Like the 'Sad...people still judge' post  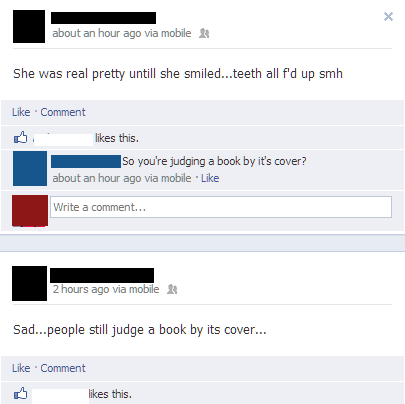point(21,368)
